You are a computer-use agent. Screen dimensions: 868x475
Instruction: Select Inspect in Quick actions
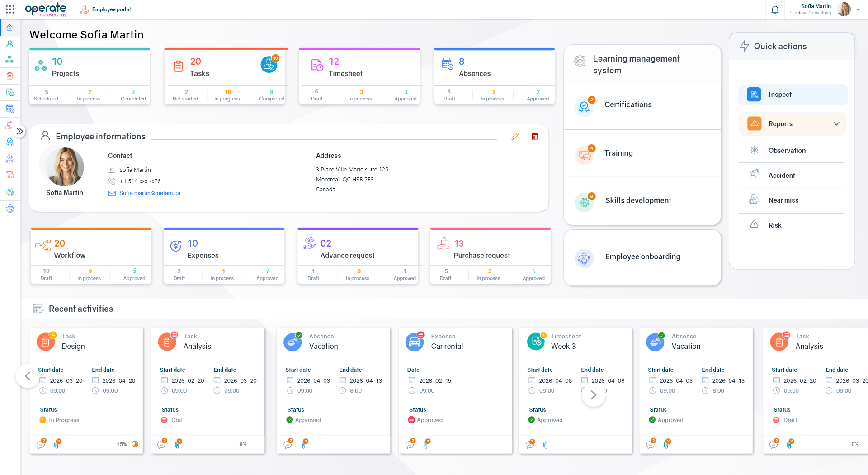point(793,95)
